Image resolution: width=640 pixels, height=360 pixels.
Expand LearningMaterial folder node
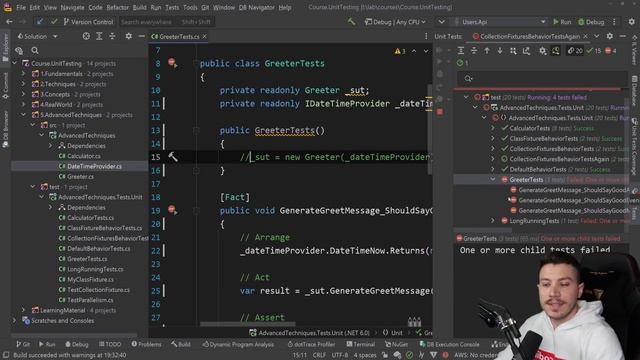coord(24,310)
